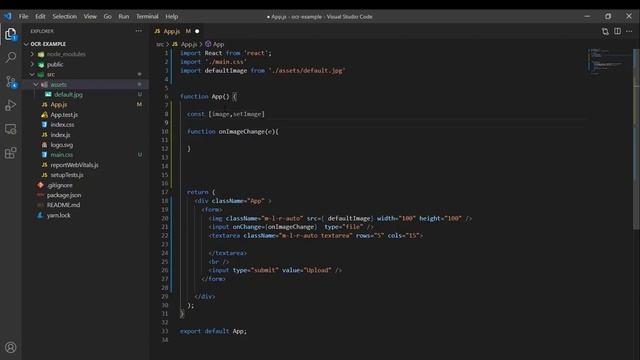
Task: Open the Edit menu
Action: [40, 16]
